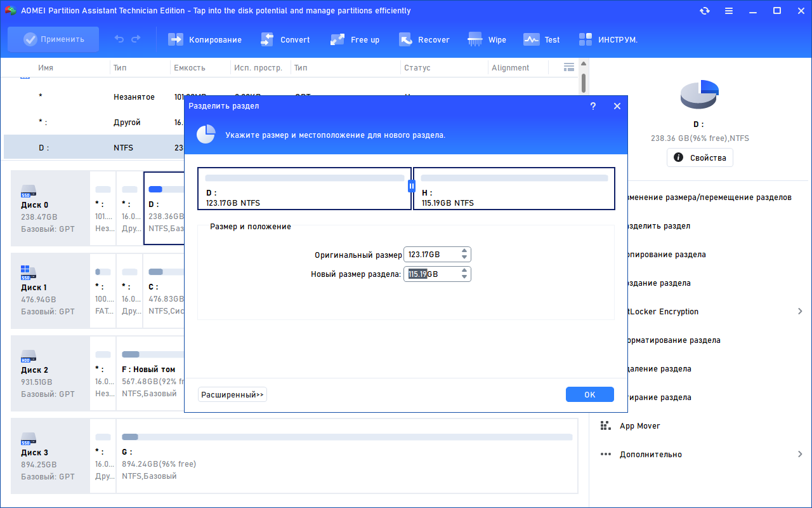Viewport: 812px width, 508px height.
Task: Click the Диск 3 SSD icon
Action: pyautogui.click(x=29, y=439)
